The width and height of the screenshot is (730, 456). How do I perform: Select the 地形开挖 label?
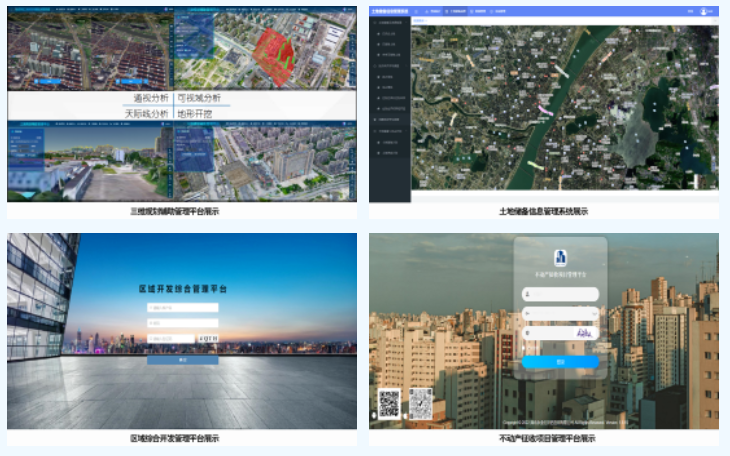[198, 114]
